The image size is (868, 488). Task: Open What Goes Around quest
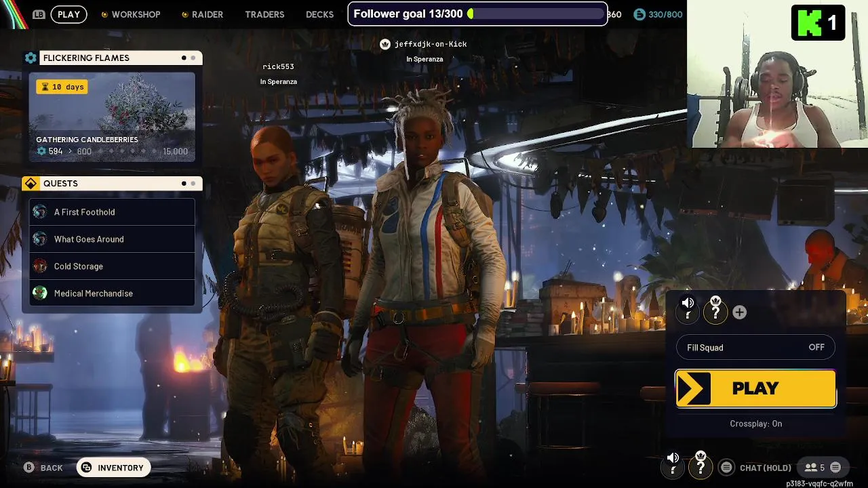(112, 239)
